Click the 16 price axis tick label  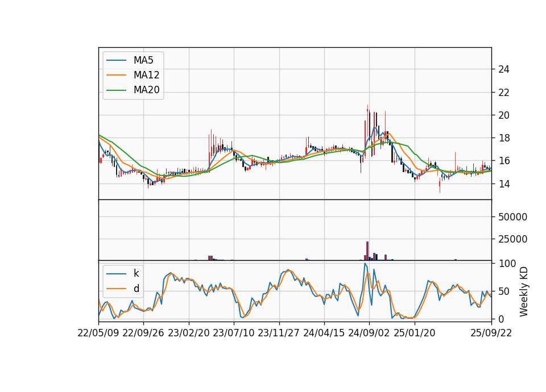(x=504, y=161)
